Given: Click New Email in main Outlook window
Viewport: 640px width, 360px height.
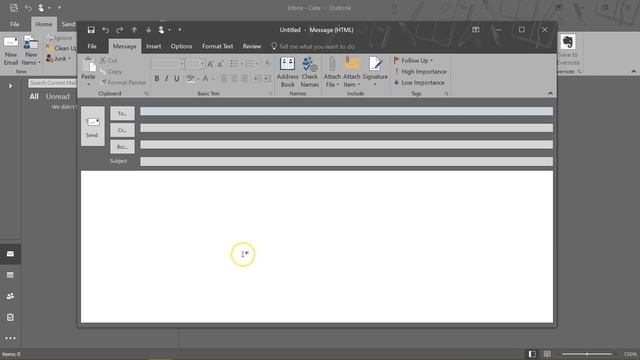Looking at the screenshot, I should click(11, 51).
